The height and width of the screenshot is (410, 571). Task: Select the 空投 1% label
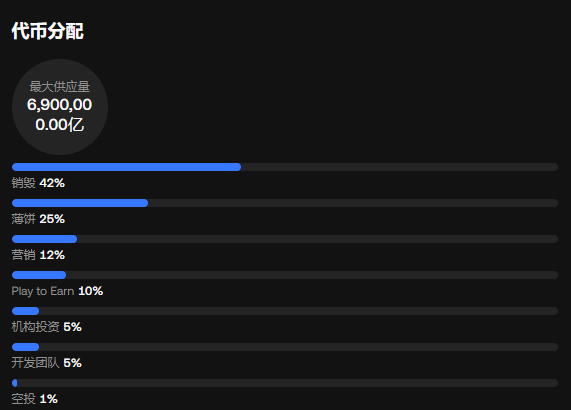coord(35,399)
